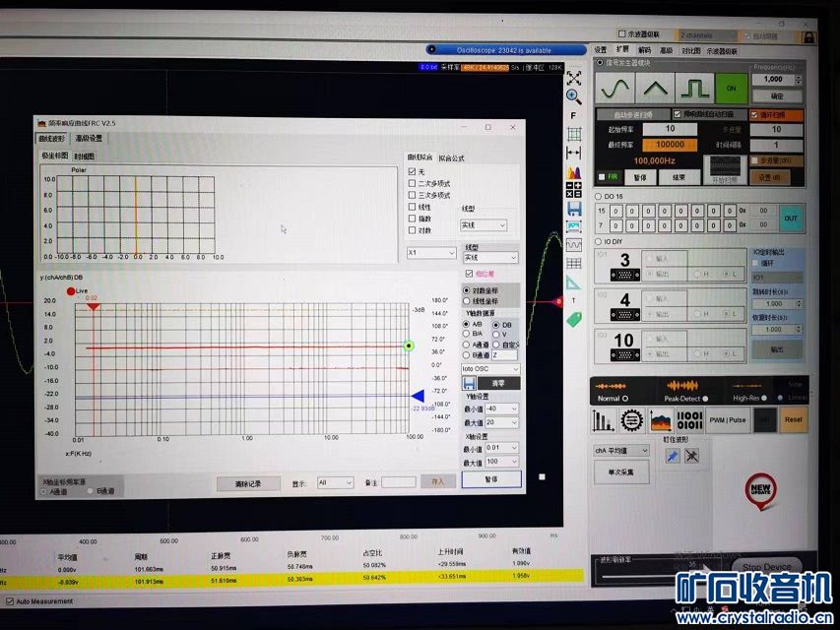This screenshot has width=840, height=630.
Task: Open the upper 线型 实线 dropdown in fitting panel
Action: point(484,225)
